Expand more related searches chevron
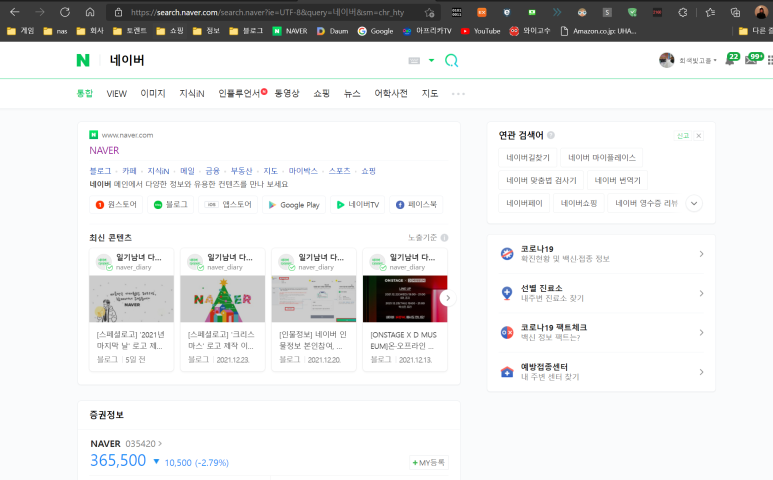 694,204
